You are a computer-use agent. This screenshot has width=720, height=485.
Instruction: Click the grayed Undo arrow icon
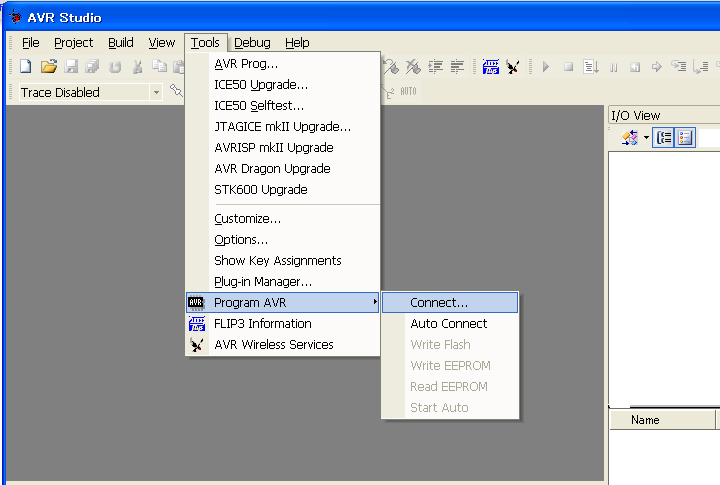115,67
